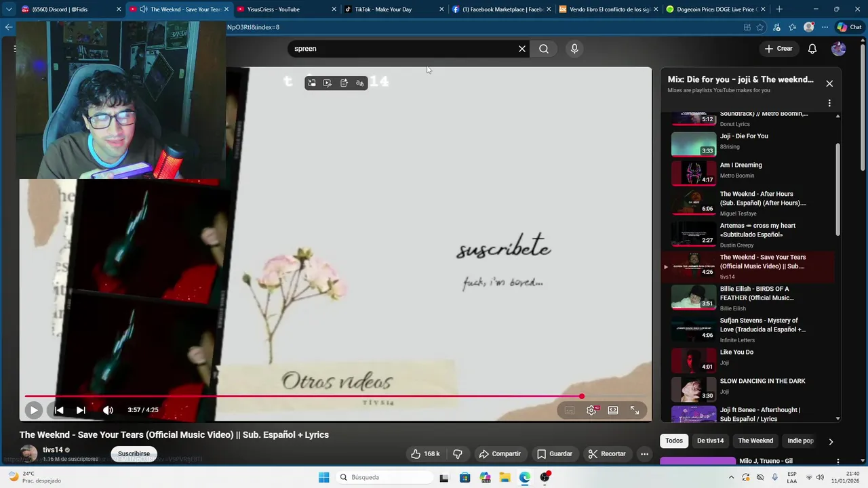Add this page to favorites (star)
868x488 pixels.
[x=760, y=27]
